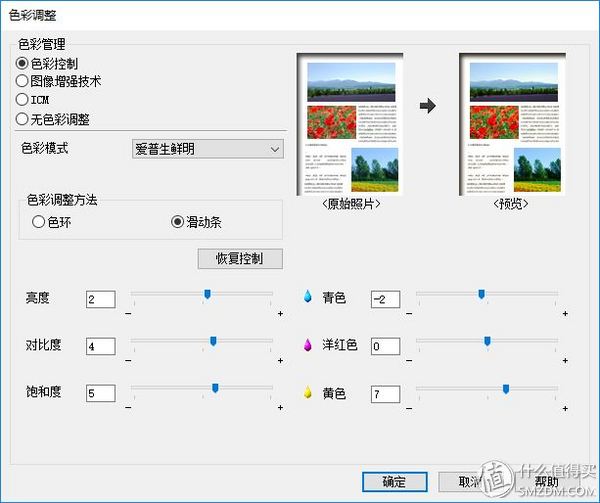
Task: Click the 黄色 label text
Action: tap(334, 393)
